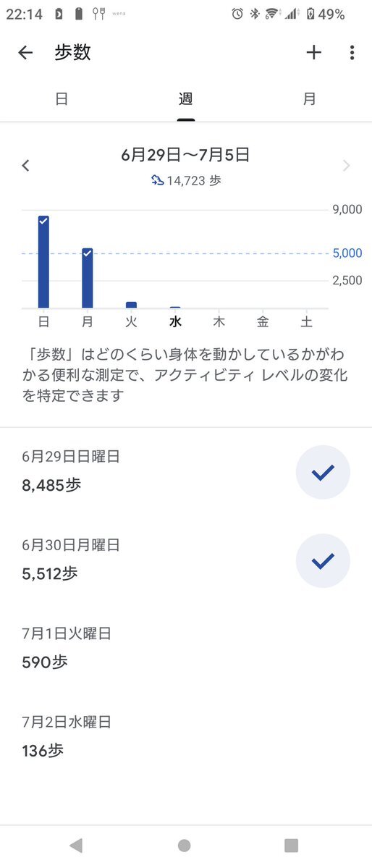Tap the checkmark circle for 6月29日日曜日
This screenshot has height=868, width=372.
pos(323,472)
